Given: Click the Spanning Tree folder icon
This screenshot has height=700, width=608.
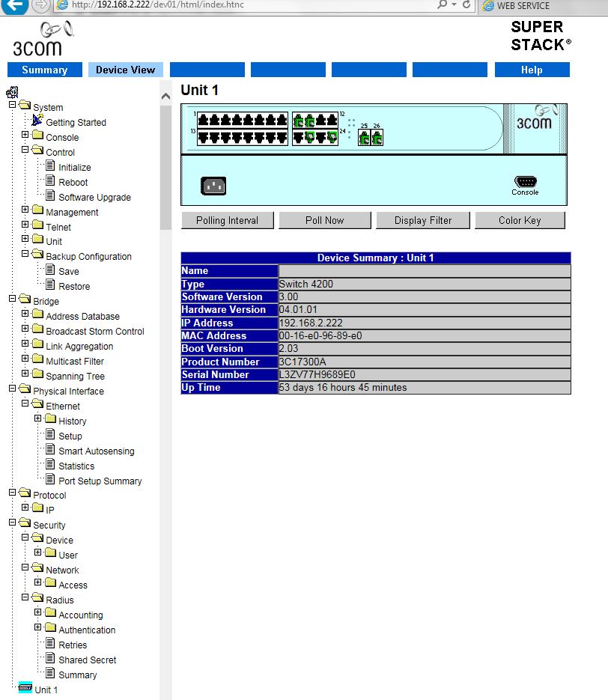Looking at the screenshot, I should pos(38,374).
